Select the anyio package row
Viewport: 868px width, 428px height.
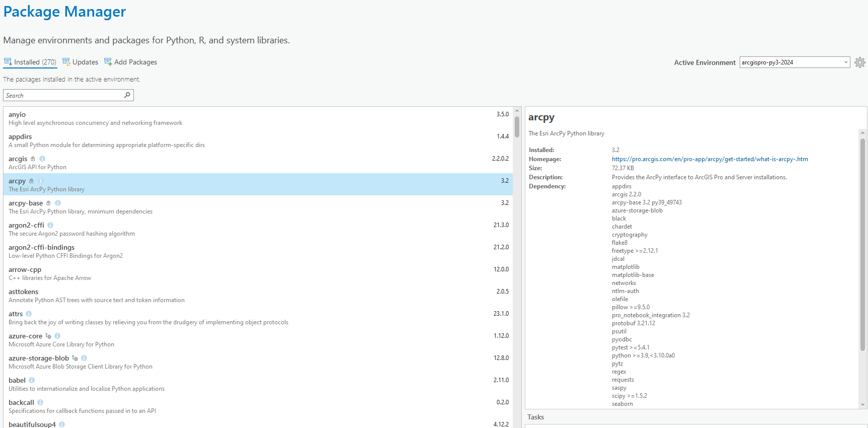coord(258,118)
